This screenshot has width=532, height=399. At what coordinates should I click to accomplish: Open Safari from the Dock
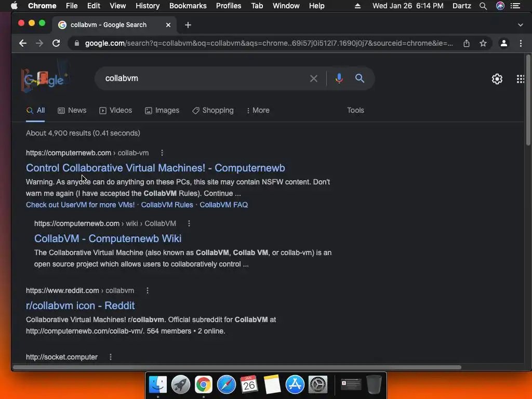[x=227, y=384]
